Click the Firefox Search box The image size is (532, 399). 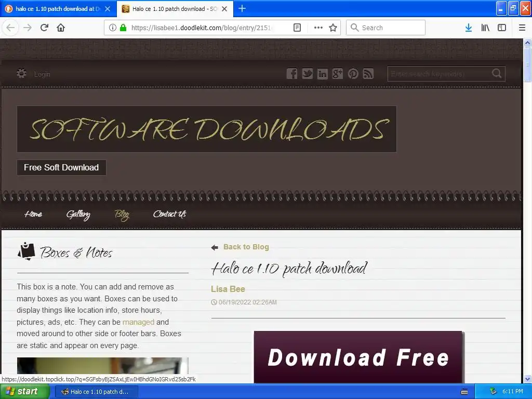(386, 28)
